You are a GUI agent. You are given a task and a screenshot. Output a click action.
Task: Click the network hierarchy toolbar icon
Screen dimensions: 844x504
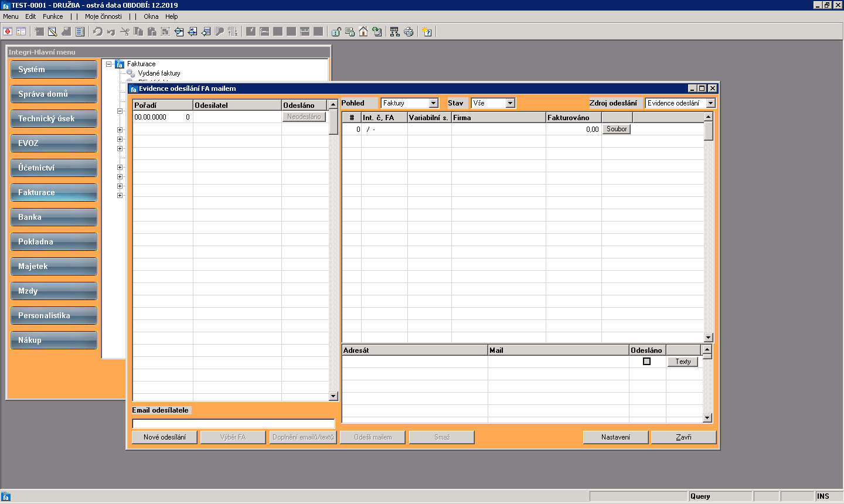coord(394,32)
